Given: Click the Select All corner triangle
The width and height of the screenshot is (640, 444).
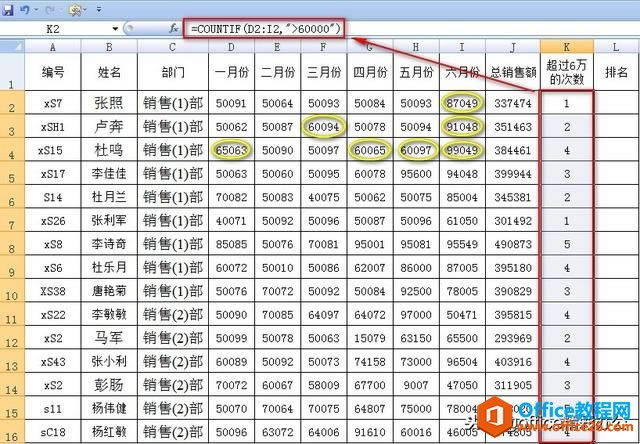Looking at the screenshot, I should [12, 47].
